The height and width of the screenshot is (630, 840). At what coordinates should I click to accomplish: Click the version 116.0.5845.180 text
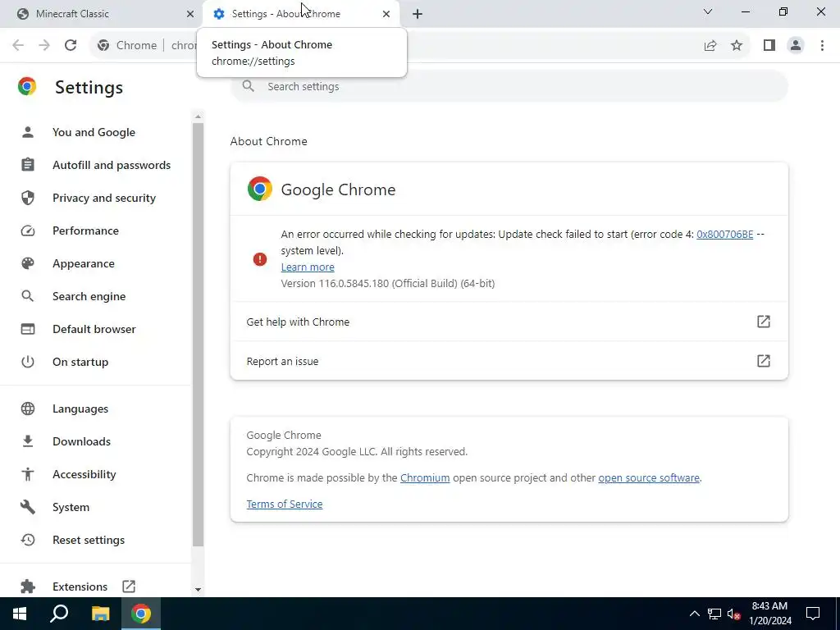click(x=388, y=283)
